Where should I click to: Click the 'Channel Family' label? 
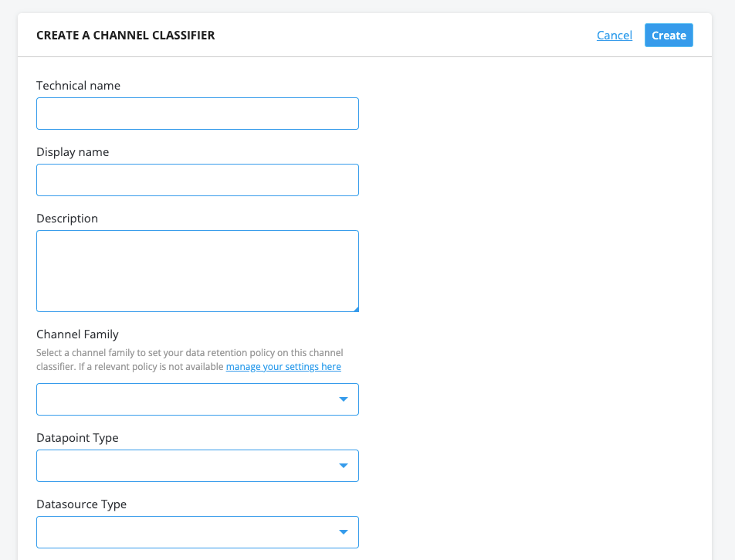tap(77, 334)
